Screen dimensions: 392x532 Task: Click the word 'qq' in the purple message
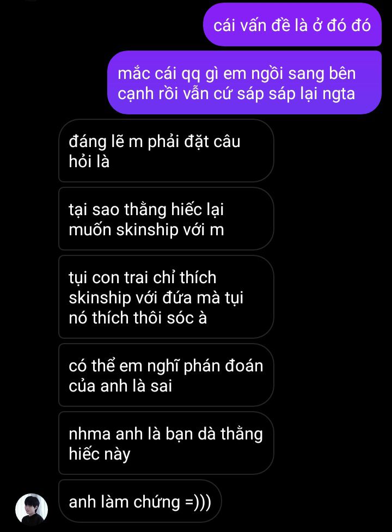tap(191, 75)
